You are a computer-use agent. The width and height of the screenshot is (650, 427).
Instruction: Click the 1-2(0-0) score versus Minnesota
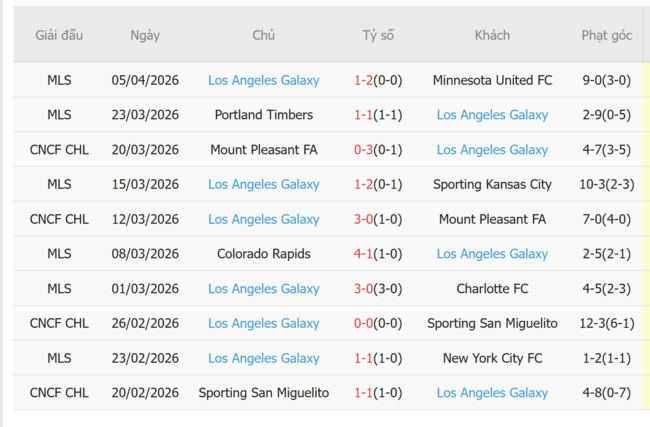tap(378, 80)
